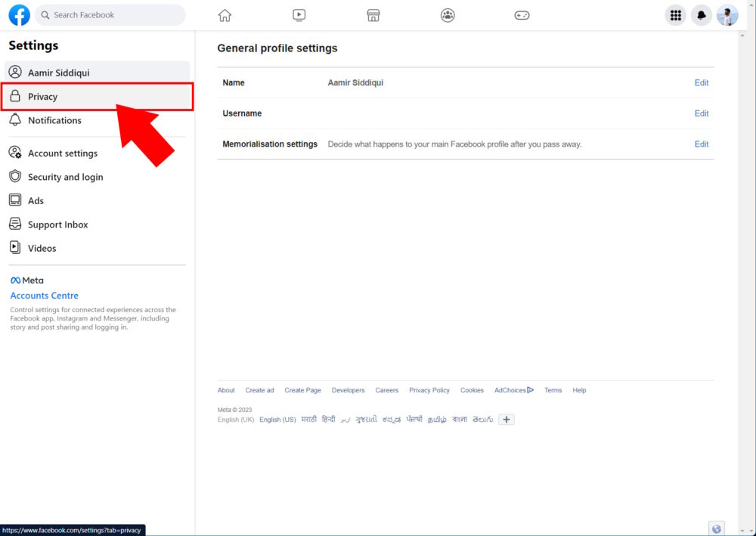Open the Privacy Policy footer link
This screenshot has width=756, height=536.
(429, 390)
